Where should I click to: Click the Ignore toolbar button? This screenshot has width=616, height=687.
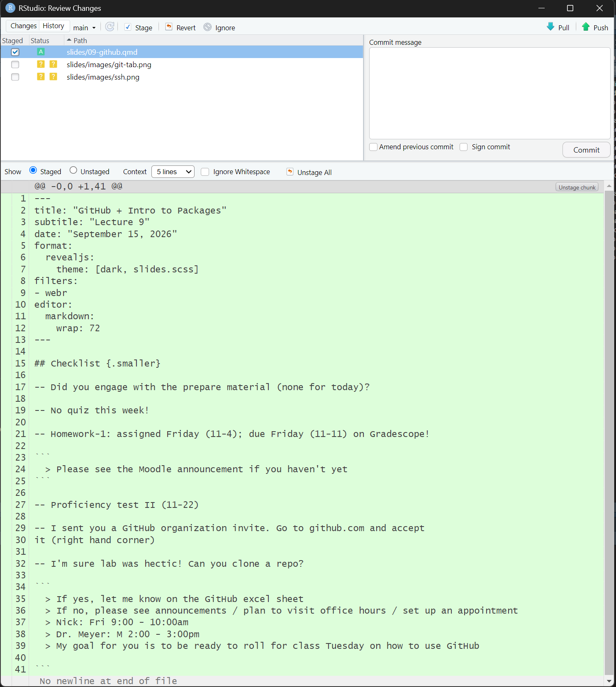pos(219,27)
